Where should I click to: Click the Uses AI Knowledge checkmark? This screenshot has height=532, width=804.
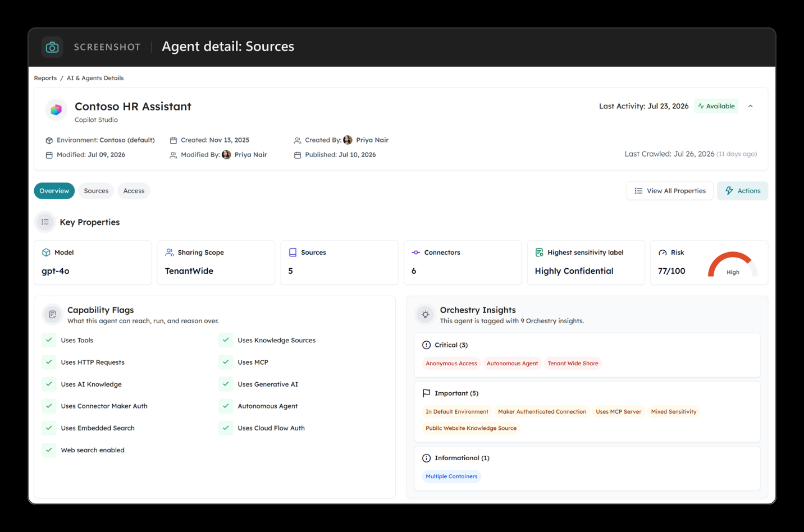(49, 384)
